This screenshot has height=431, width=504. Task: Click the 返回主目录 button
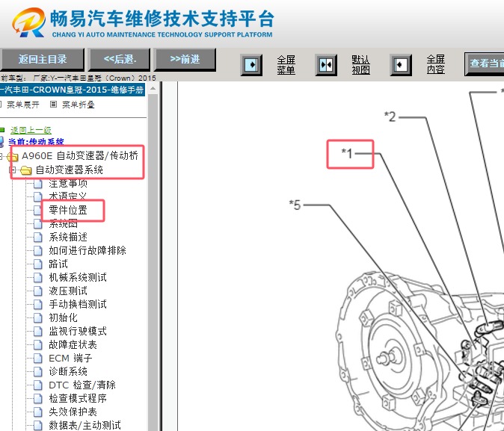coord(42,60)
